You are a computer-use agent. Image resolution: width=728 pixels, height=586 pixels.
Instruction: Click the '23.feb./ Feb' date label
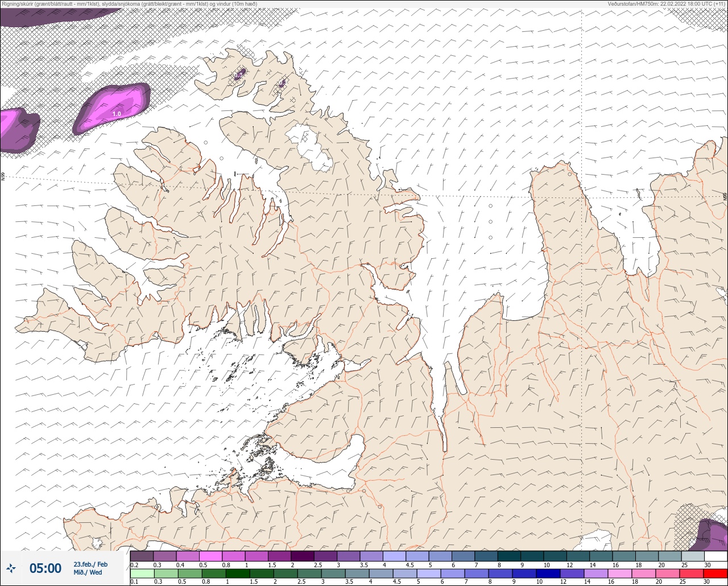[x=90, y=564]
